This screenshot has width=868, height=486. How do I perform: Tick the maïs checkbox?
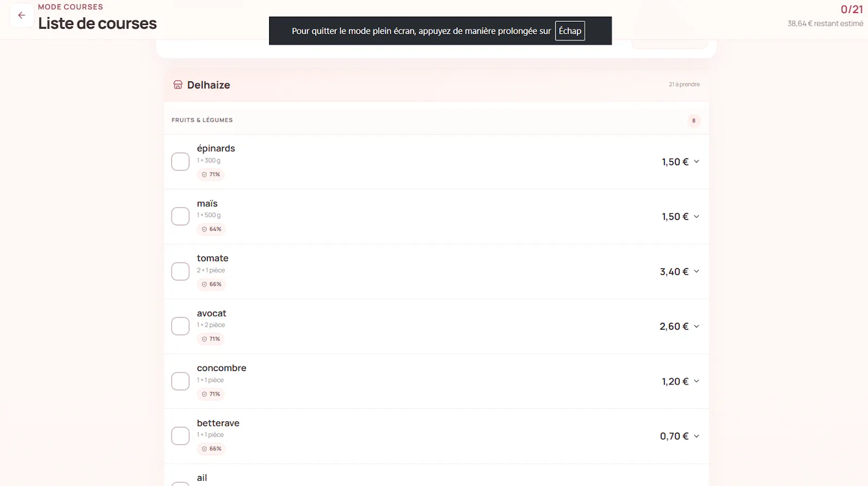[x=180, y=217]
